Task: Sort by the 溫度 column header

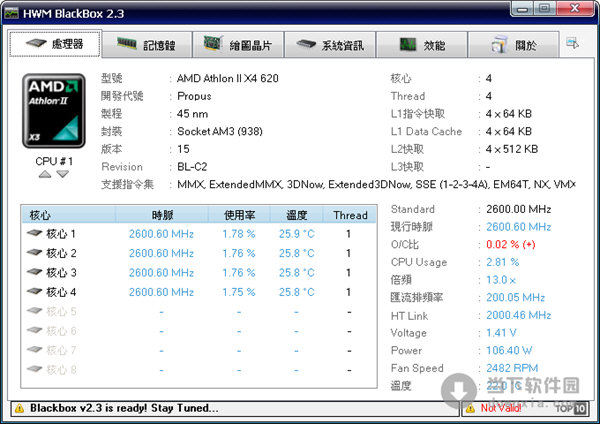Action: click(297, 215)
